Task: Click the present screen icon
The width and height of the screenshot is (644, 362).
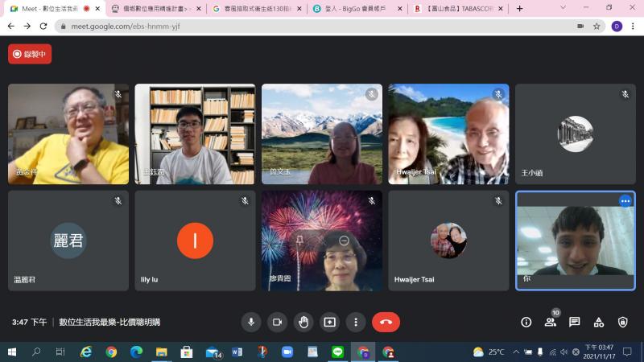Action: coord(329,322)
